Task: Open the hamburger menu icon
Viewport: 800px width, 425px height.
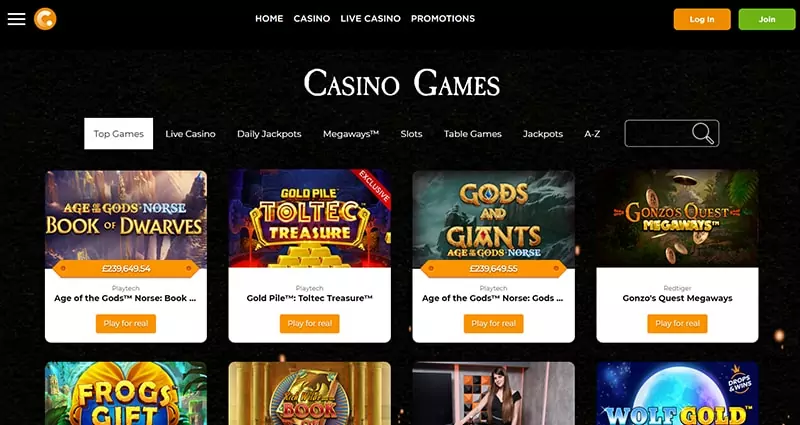Action: click(x=16, y=19)
